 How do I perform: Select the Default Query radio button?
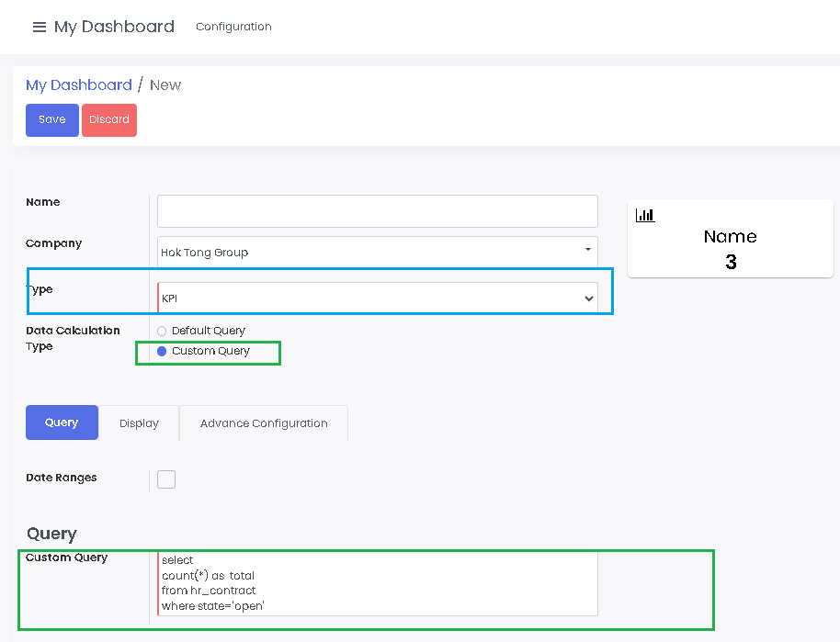tap(162, 331)
